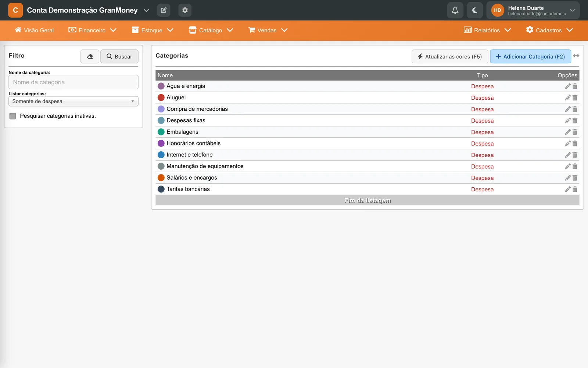Click Adicionar Categoria (F2)
Screen dimensions: 588x368
pos(530,57)
